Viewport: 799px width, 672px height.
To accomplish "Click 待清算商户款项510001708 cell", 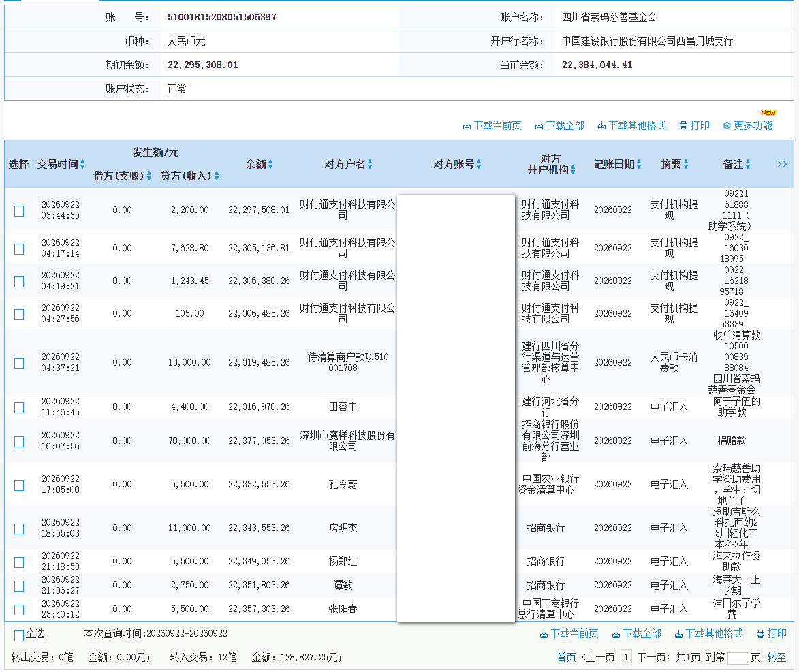I will (x=347, y=362).
